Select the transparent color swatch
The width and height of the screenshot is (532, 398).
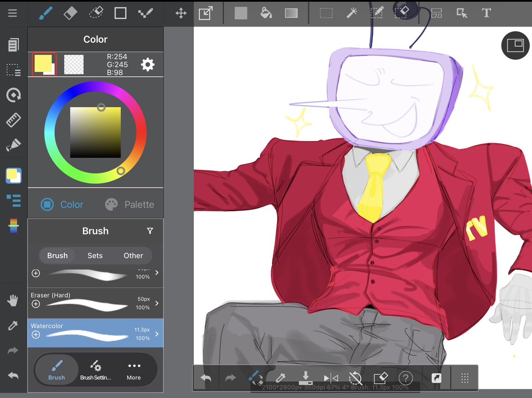click(x=74, y=64)
